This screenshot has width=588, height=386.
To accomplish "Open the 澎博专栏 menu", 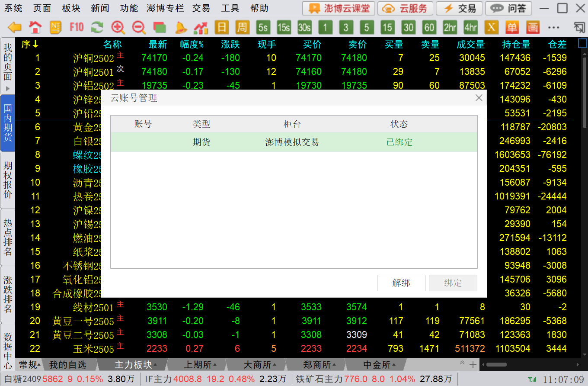I will (165, 8).
